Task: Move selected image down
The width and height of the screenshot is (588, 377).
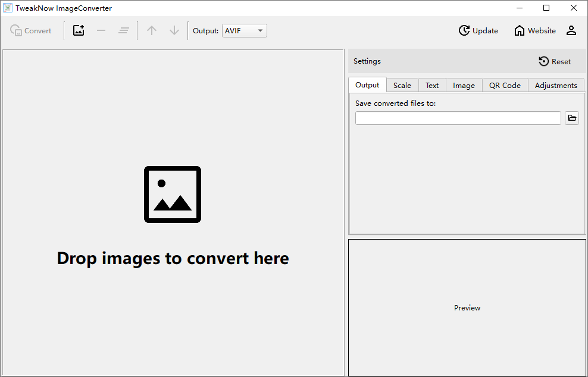Action: tap(174, 30)
